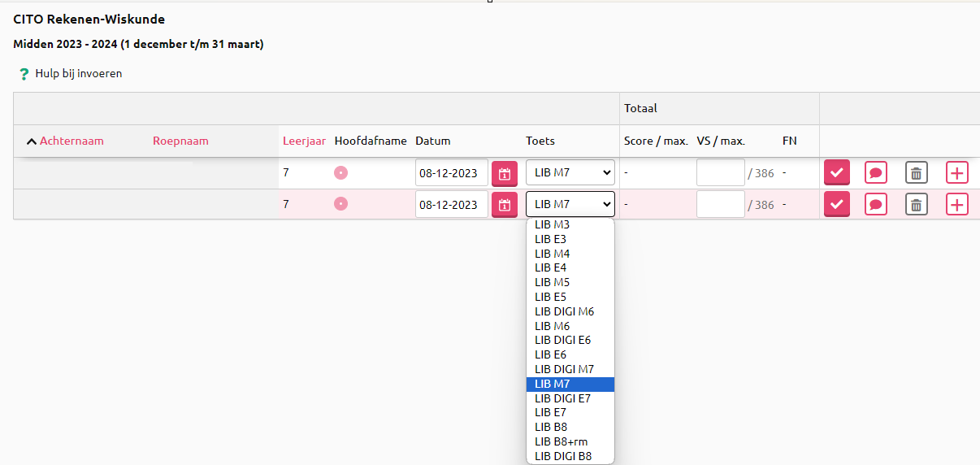This screenshot has width=980, height=465.
Task: Sort by Leerjaar column header
Action: (x=304, y=141)
